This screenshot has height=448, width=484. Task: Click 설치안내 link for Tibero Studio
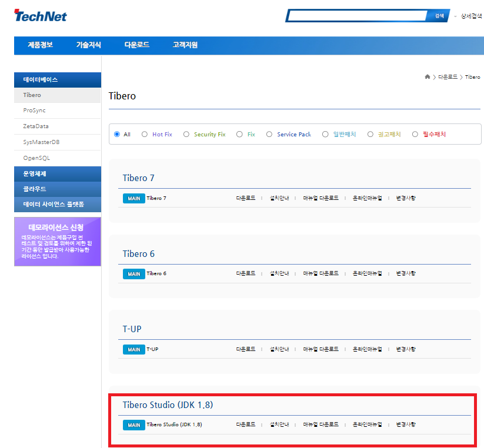click(x=279, y=424)
